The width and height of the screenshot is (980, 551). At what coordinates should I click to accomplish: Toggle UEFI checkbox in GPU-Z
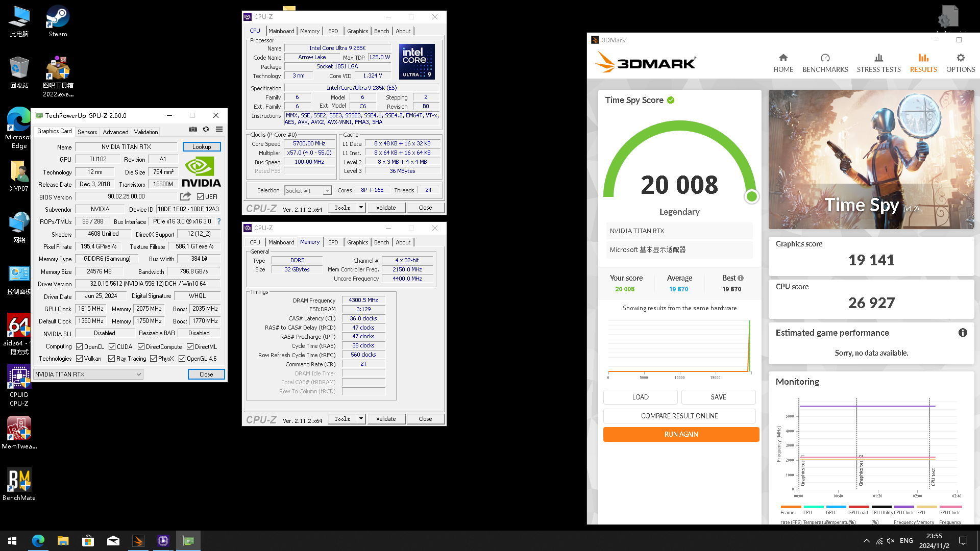click(200, 197)
